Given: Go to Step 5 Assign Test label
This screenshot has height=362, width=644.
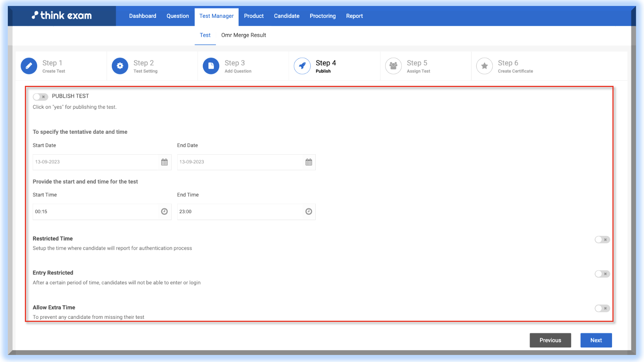Looking at the screenshot, I should [x=418, y=66].
